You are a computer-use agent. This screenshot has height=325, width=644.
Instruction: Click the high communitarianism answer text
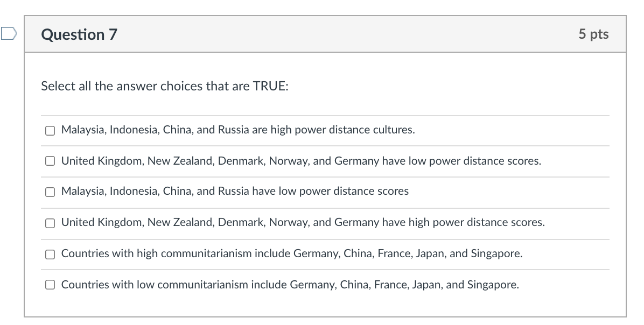[291, 253]
